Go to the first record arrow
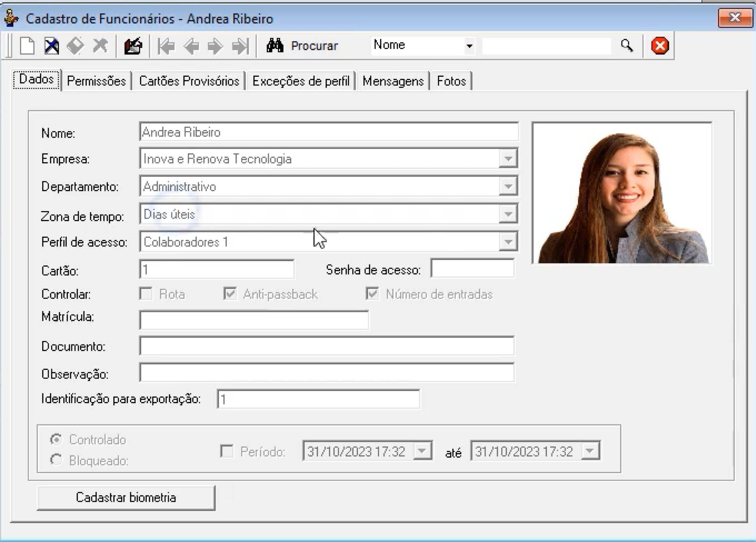 coord(166,46)
